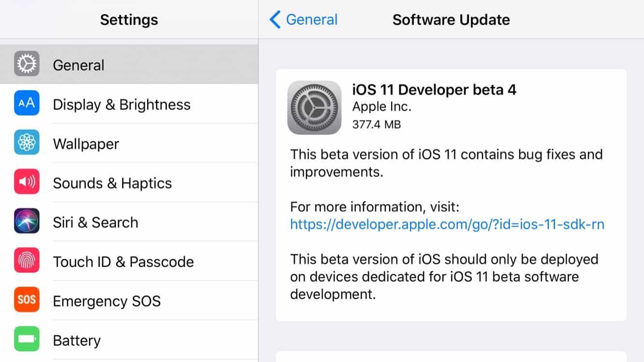Tap the Wallpaper flower icon
The width and height of the screenshot is (644, 362).
pyautogui.click(x=27, y=143)
